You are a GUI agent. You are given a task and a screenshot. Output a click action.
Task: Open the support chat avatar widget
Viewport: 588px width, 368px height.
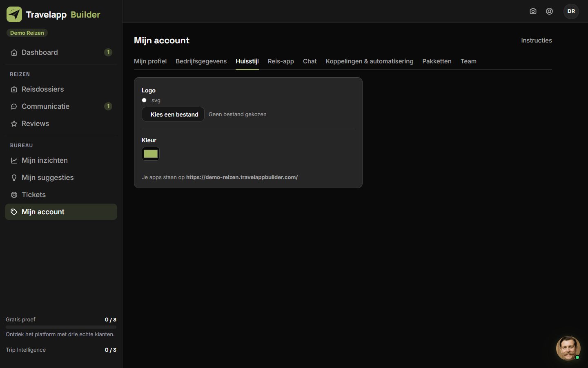(568, 348)
